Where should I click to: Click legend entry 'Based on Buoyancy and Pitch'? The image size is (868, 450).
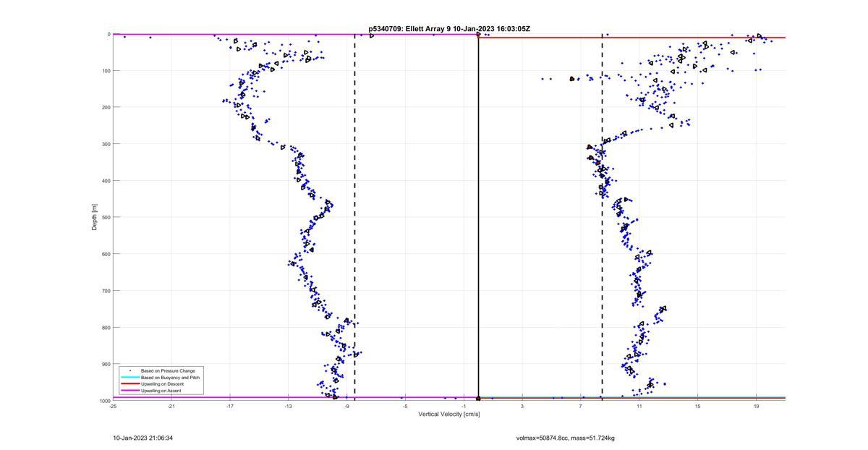170,378
